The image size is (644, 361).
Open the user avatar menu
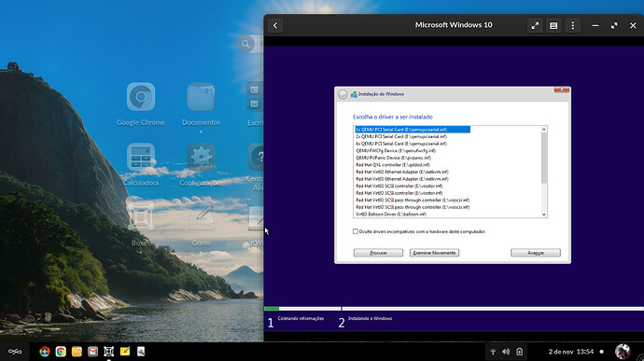[x=623, y=352]
